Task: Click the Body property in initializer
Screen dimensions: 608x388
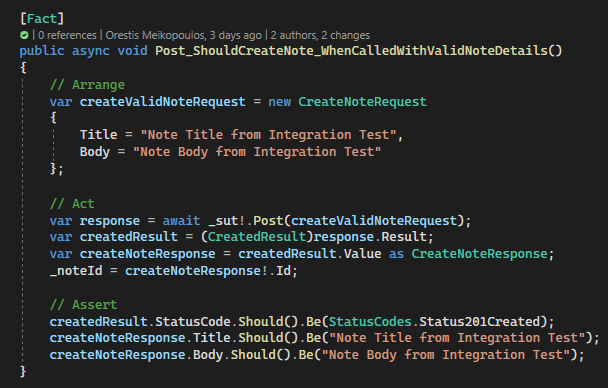Action: pos(95,152)
